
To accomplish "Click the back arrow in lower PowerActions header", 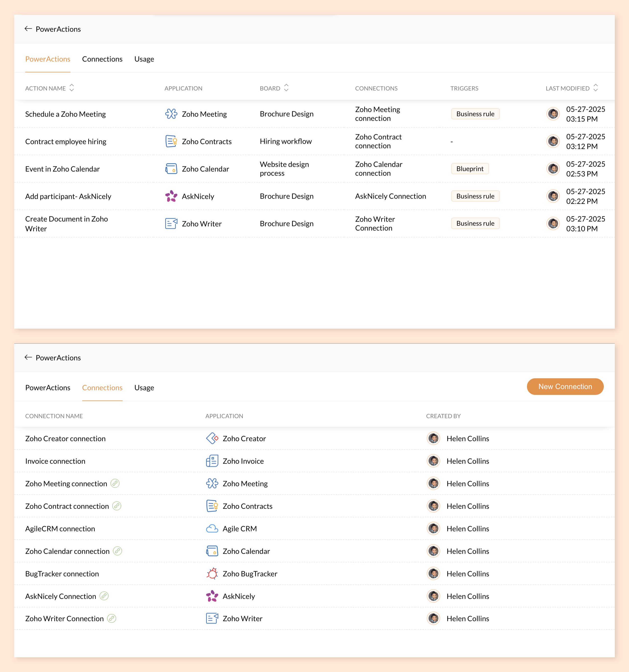I will (x=28, y=357).
